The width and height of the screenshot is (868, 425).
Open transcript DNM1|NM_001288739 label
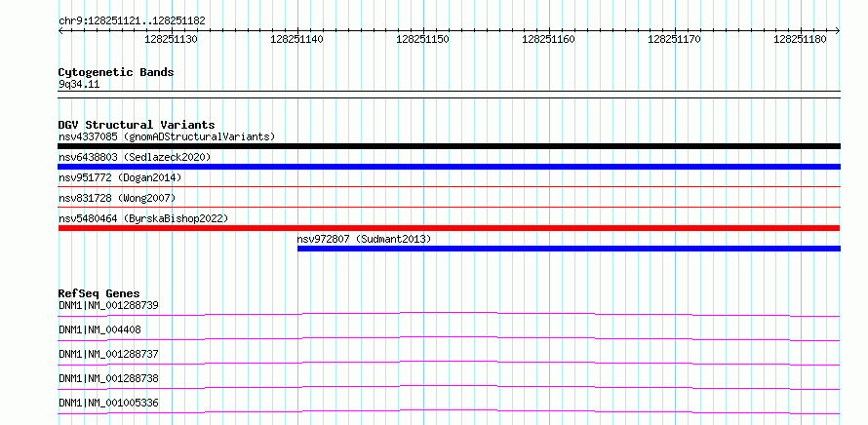[x=109, y=305]
